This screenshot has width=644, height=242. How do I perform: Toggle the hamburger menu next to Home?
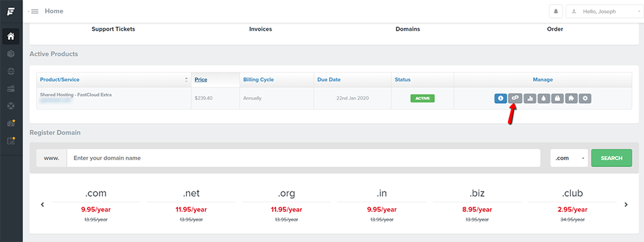(x=35, y=11)
